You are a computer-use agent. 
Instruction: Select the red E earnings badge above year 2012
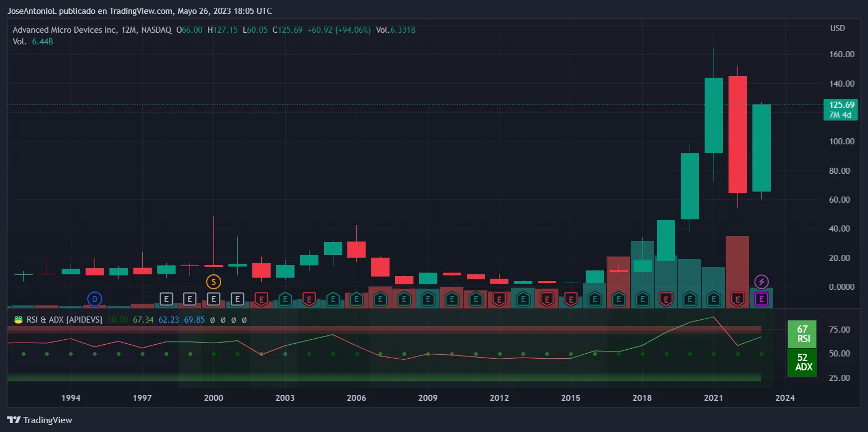pos(500,300)
